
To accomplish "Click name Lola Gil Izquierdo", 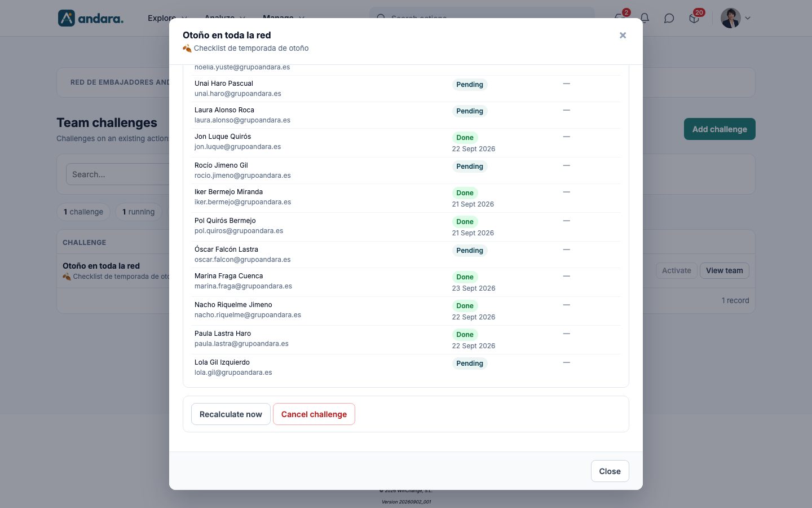I will point(222,362).
